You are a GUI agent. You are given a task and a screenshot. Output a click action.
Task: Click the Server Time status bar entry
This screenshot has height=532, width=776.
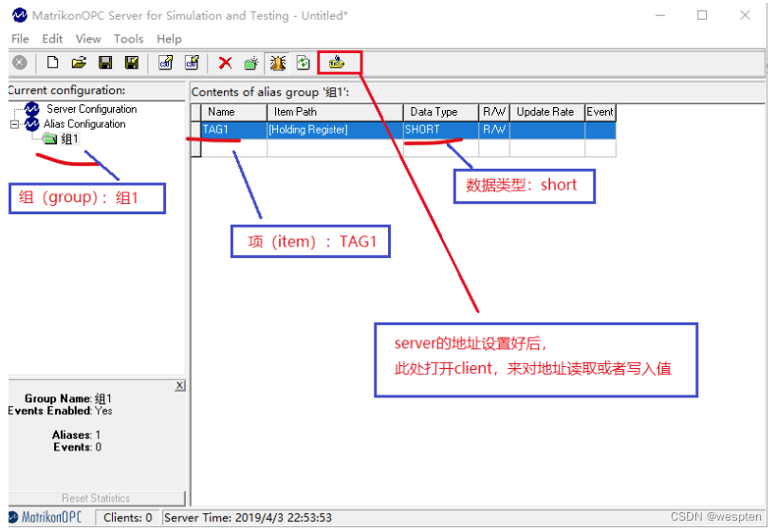248,518
